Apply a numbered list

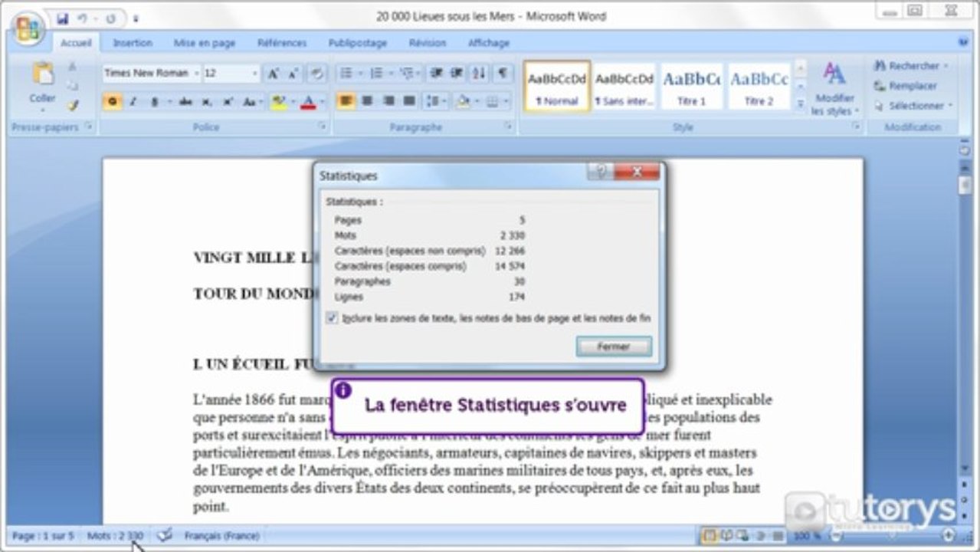(x=376, y=74)
